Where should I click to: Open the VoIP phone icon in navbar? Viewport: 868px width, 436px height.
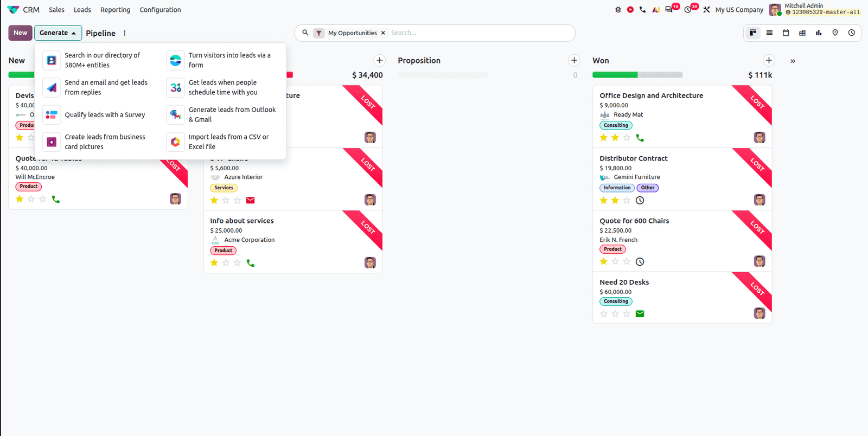(x=643, y=10)
